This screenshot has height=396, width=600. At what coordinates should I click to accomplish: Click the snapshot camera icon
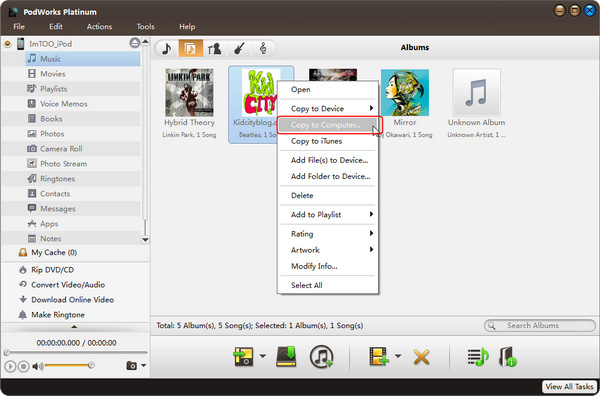pos(131,366)
